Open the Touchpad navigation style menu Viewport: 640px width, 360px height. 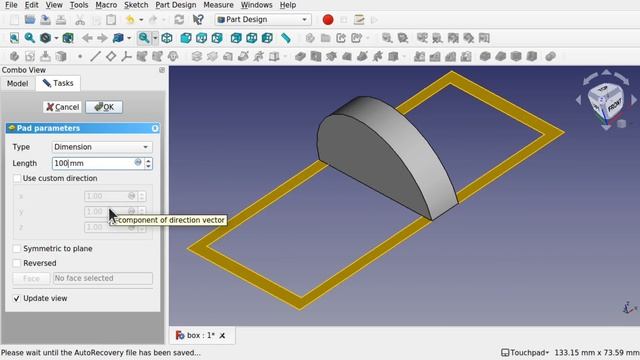525,352
